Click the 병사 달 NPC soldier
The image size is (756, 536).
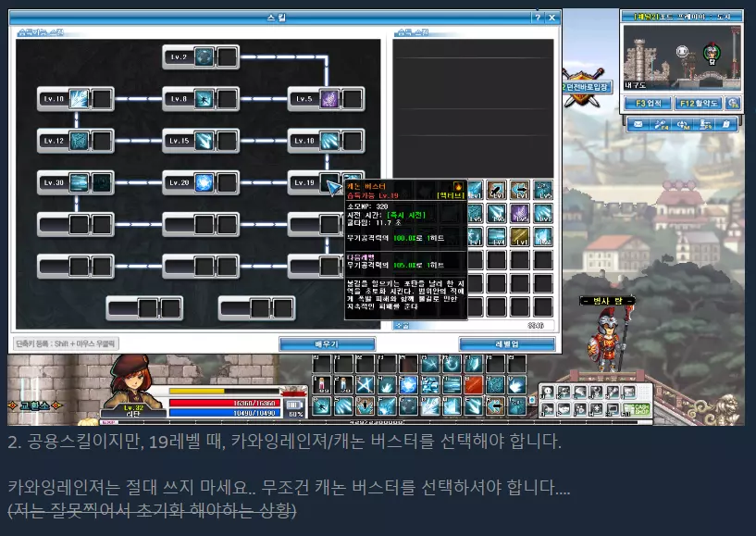click(608, 339)
